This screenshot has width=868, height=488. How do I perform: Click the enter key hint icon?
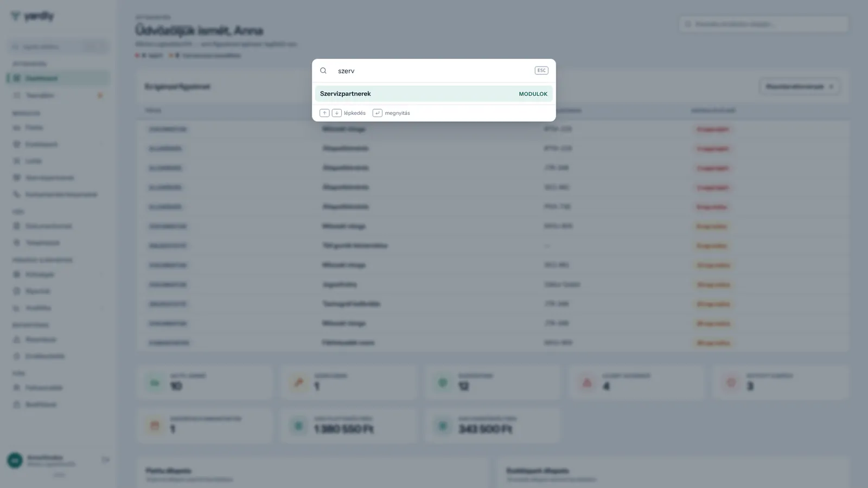pyautogui.click(x=378, y=113)
